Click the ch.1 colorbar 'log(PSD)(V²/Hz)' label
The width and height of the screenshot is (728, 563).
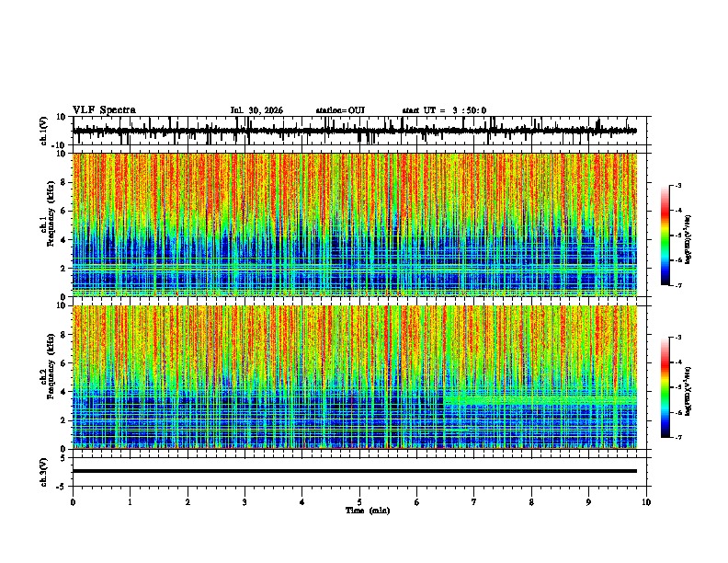pos(688,240)
